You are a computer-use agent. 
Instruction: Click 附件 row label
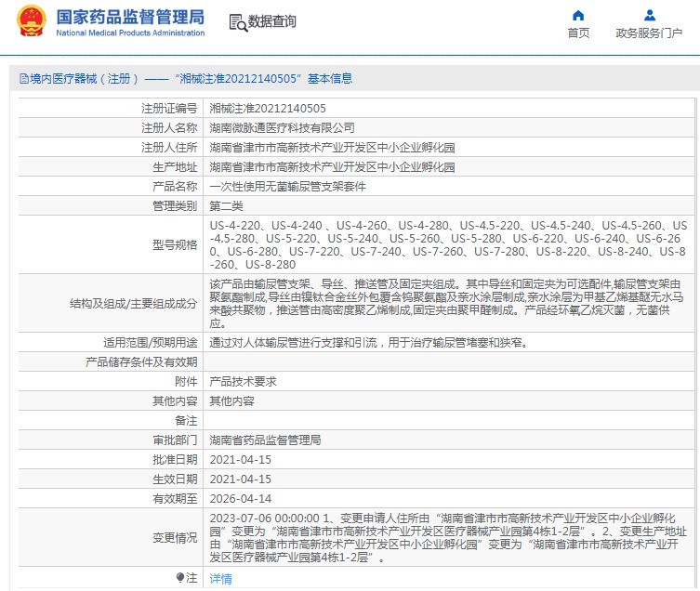[x=186, y=382]
